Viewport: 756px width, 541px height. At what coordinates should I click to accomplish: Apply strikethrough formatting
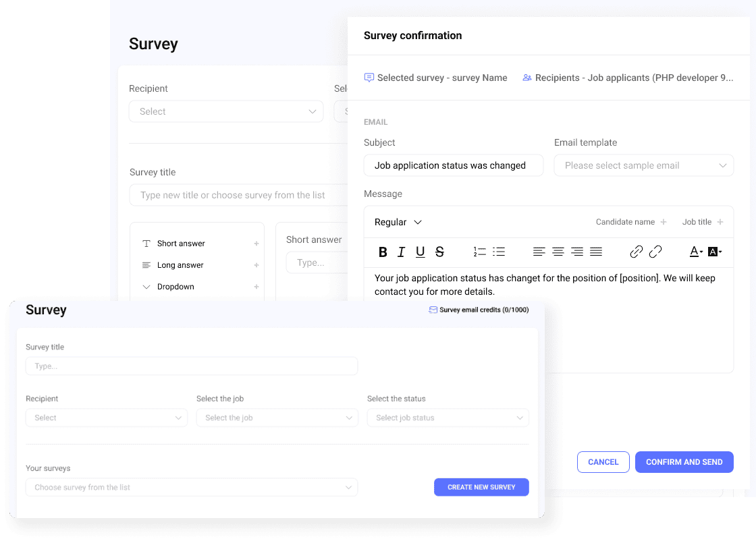pos(439,252)
